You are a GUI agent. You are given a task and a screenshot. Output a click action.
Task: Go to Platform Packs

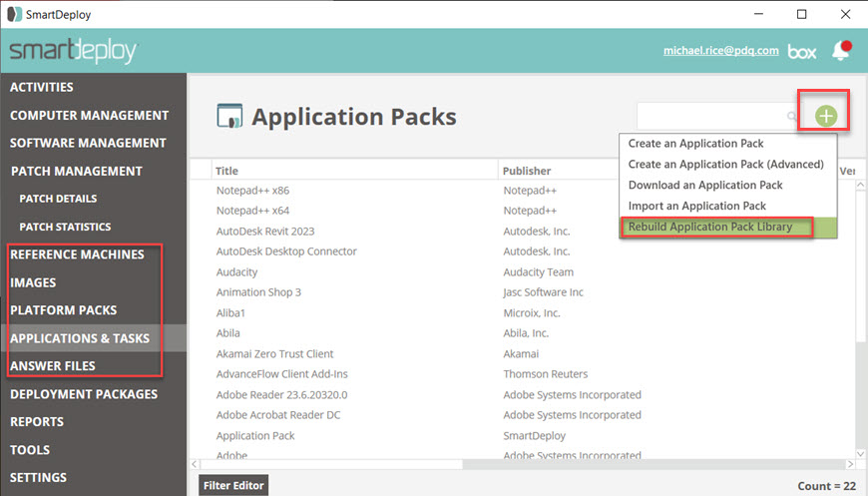point(64,310)
